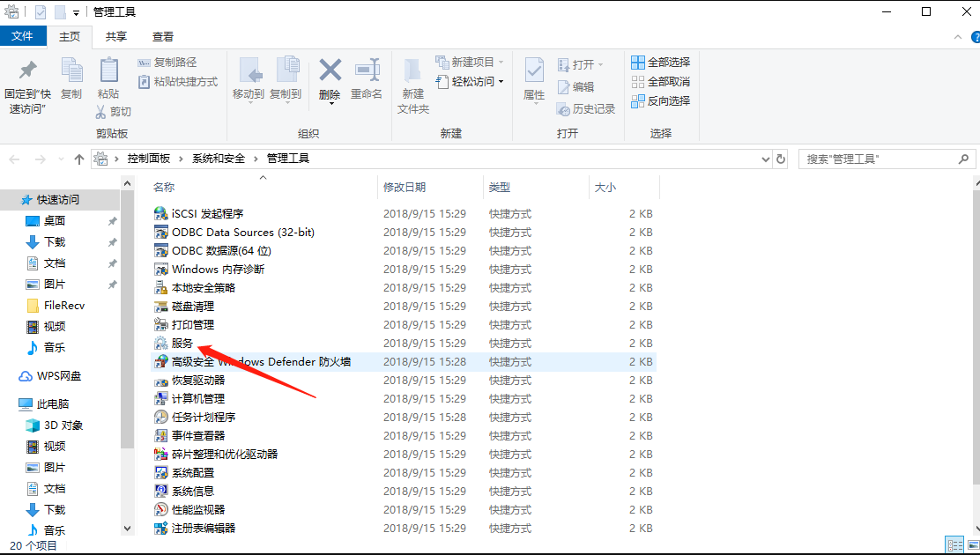Expand the address bar history dropdown

766,159
